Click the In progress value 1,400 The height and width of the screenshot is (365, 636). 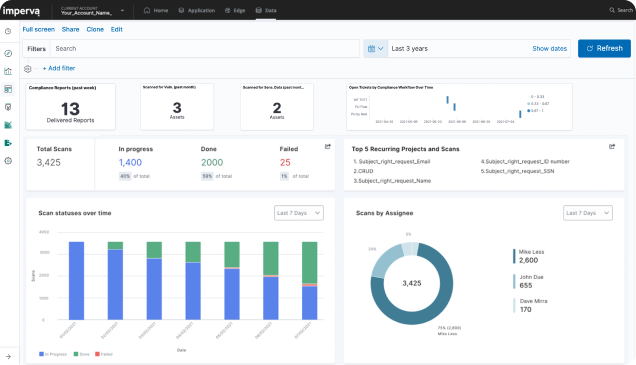point(130,163)
